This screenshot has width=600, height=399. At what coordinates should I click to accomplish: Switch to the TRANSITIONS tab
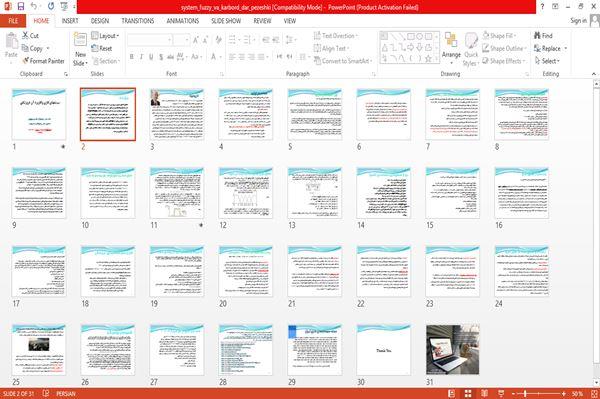(x=138, y=21)
